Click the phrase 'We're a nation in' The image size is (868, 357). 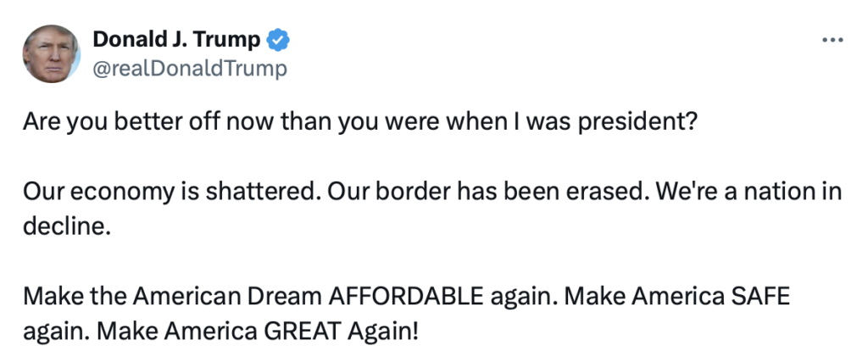point(741,192)
